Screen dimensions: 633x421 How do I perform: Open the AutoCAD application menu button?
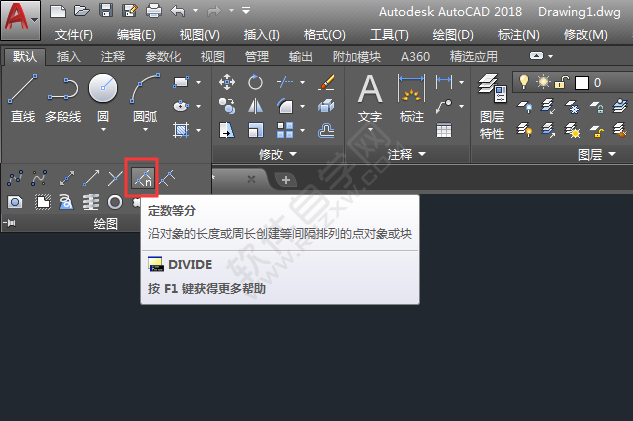click(20, 20)
